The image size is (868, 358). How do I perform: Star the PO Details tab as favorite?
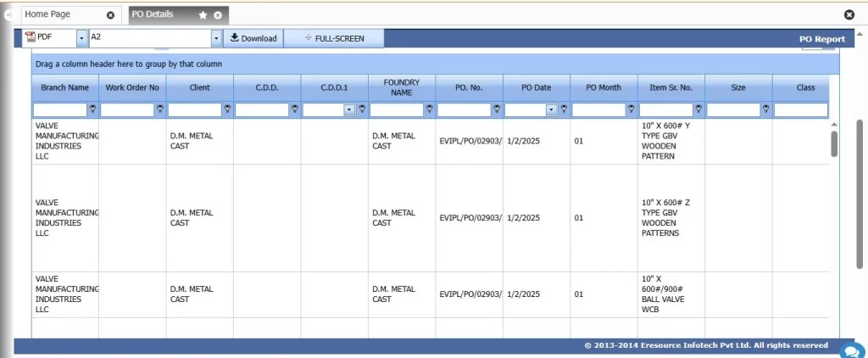click(x=203, y=15)
